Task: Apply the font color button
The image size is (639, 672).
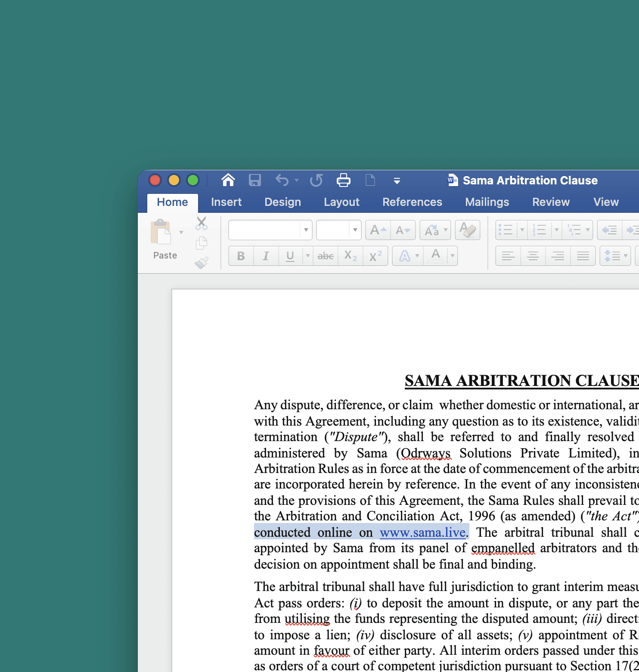Action: pos(436,256)
